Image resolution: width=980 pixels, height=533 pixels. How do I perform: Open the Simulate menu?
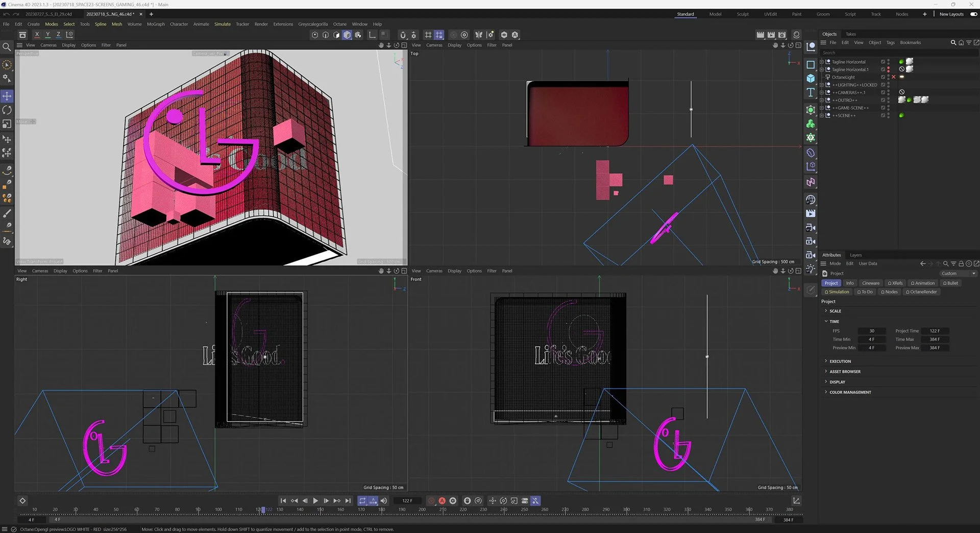pyautogui.click(x=222, y=24)
